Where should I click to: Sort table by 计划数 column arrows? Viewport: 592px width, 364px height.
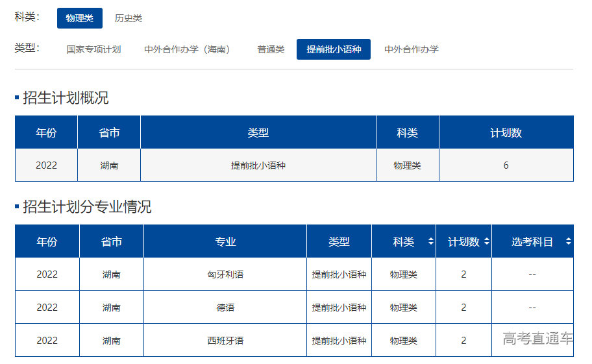point(486,241)
